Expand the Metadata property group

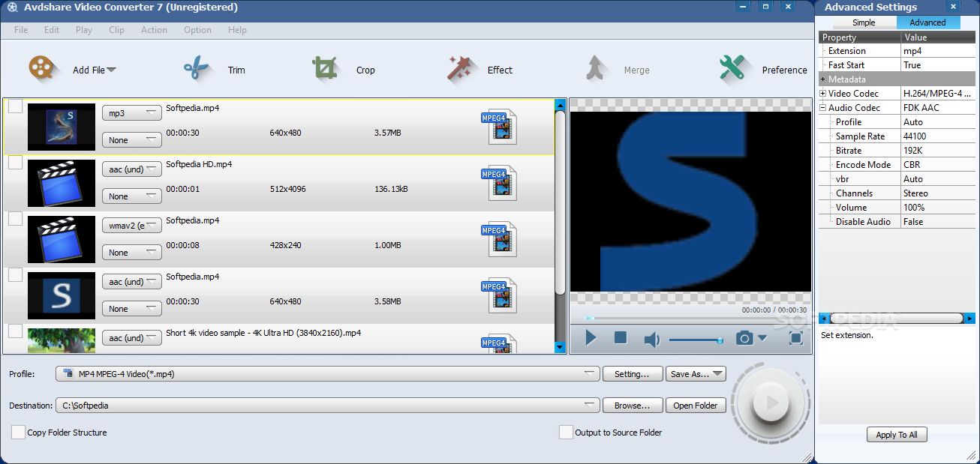click(x=823, y=79)
